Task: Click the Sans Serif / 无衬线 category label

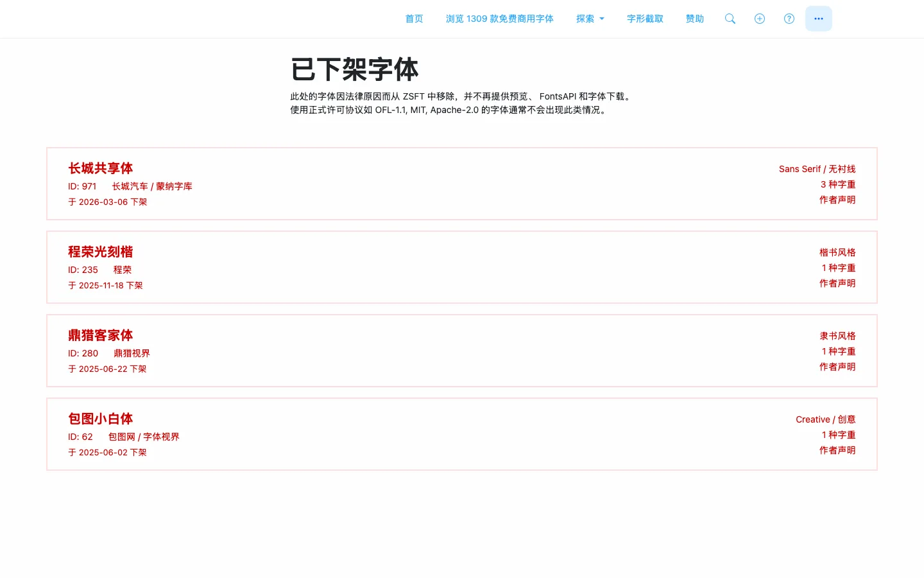Action: coord(817,169)
